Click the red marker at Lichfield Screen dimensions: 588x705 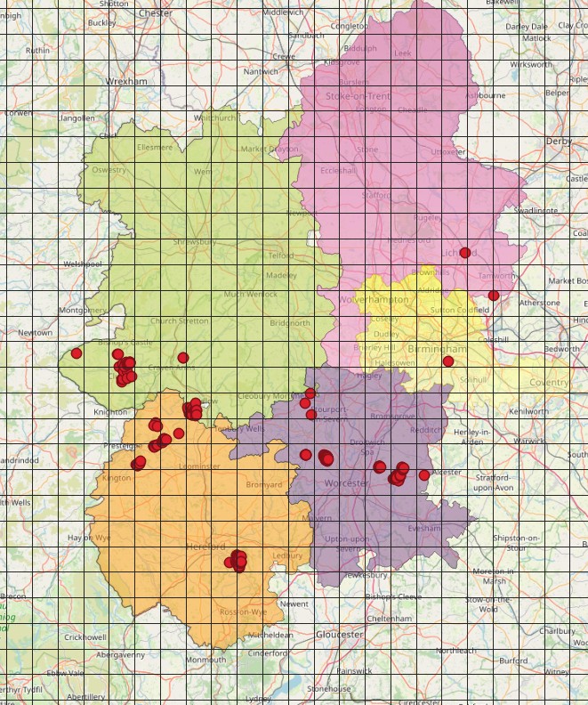[x=464, y=253]
